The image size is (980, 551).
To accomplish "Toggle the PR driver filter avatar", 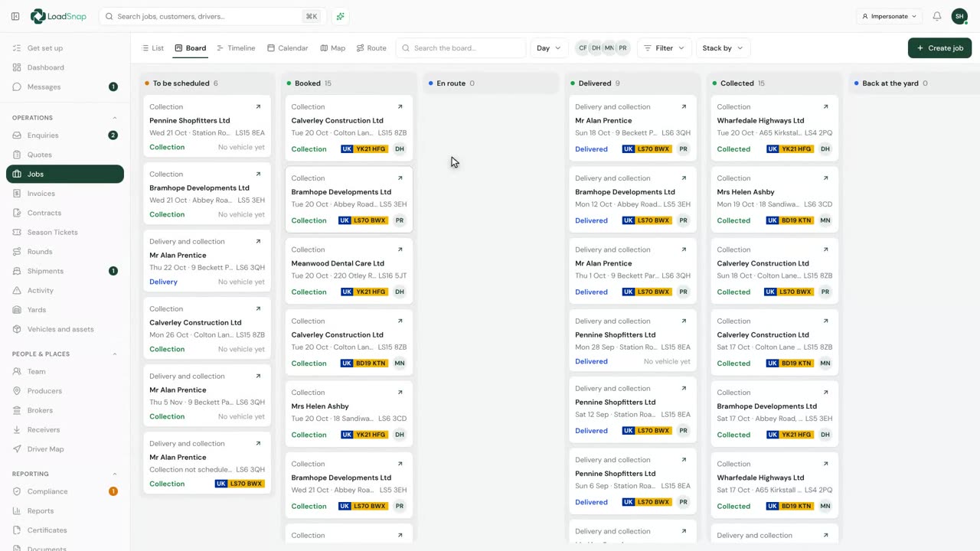I will (623, 47).
